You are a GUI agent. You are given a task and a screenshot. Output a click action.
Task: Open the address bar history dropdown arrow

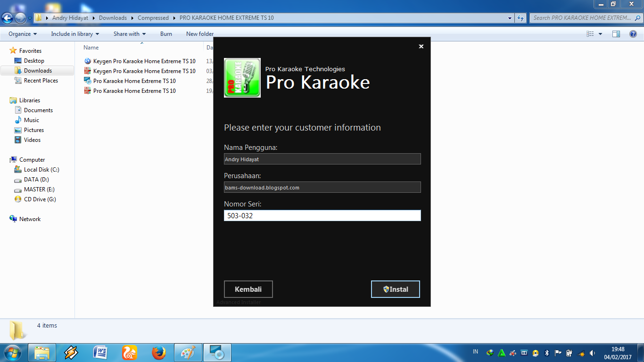(x=510, y=18)
